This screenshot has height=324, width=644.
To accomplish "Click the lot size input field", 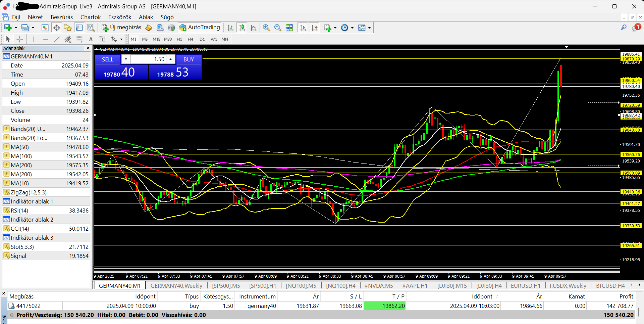I will coord(149,59).
